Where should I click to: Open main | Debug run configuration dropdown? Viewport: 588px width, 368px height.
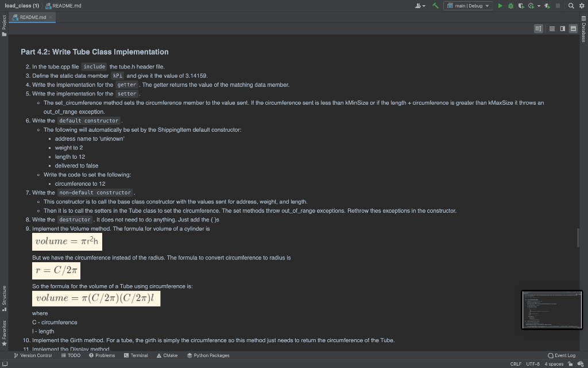pyautogui.click(x=468, y=6)
